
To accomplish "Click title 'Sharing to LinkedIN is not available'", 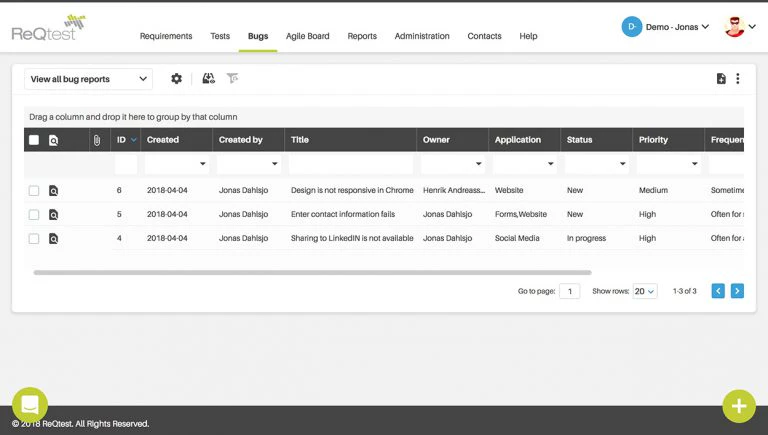I will 352,238.
